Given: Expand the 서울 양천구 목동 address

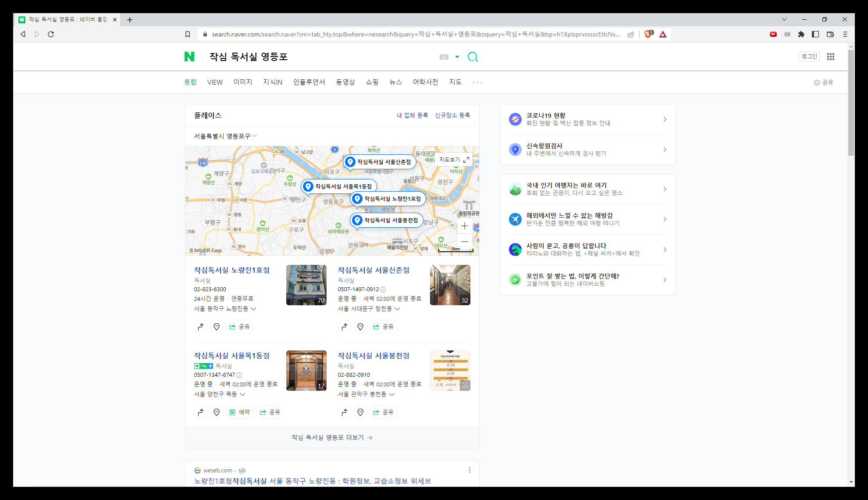Looking at the screenshot, I should pyautogui.click(x=220, y=394).
